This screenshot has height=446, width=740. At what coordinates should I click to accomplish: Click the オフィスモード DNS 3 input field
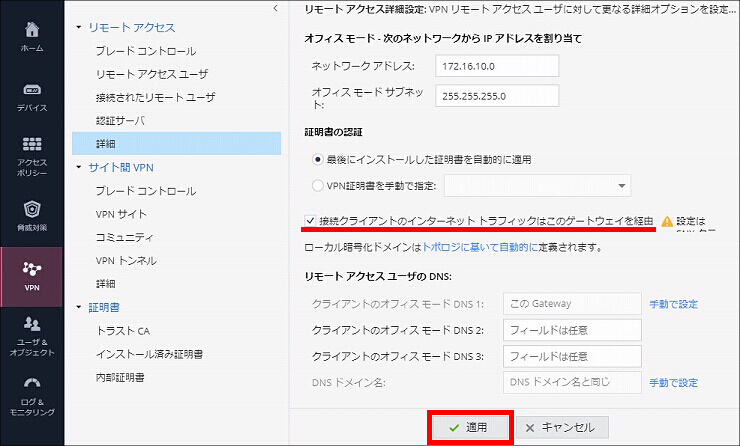pyautogui.click(x=572, y=356)
